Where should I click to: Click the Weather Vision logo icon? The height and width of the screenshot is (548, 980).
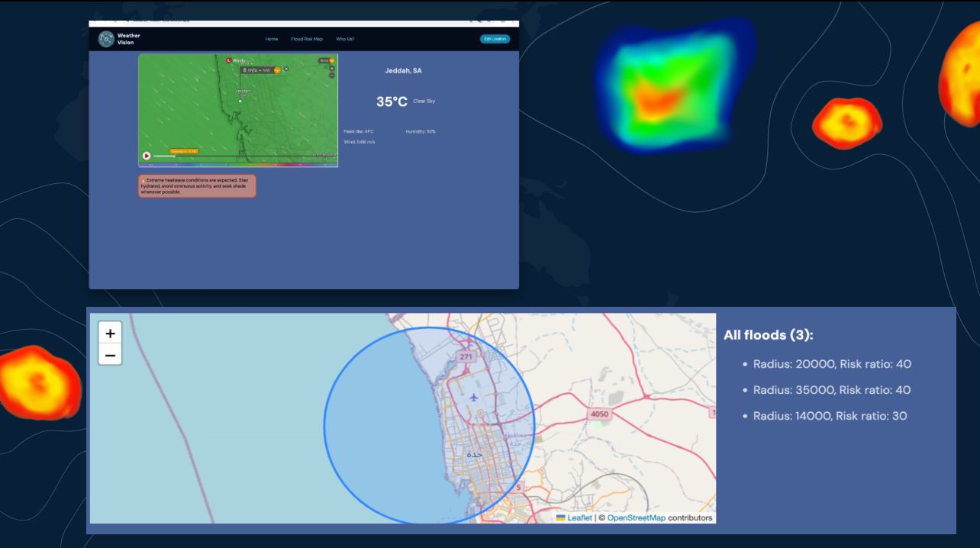(x=106, y=39)
